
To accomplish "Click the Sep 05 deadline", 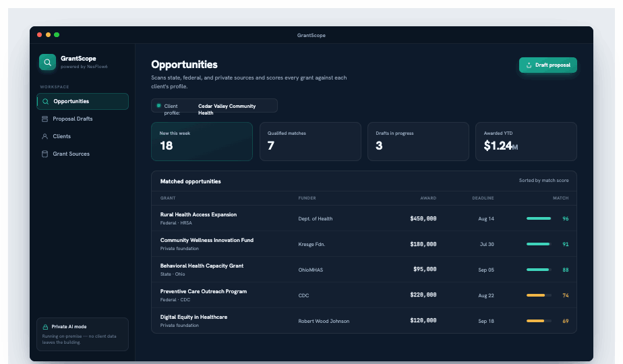I will click(486, 270).
